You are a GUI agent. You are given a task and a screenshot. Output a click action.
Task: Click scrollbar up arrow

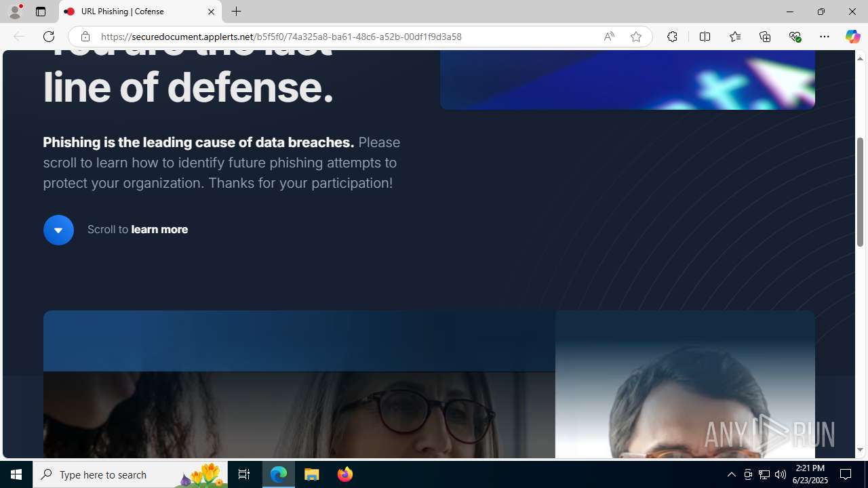tap(861, 59)
